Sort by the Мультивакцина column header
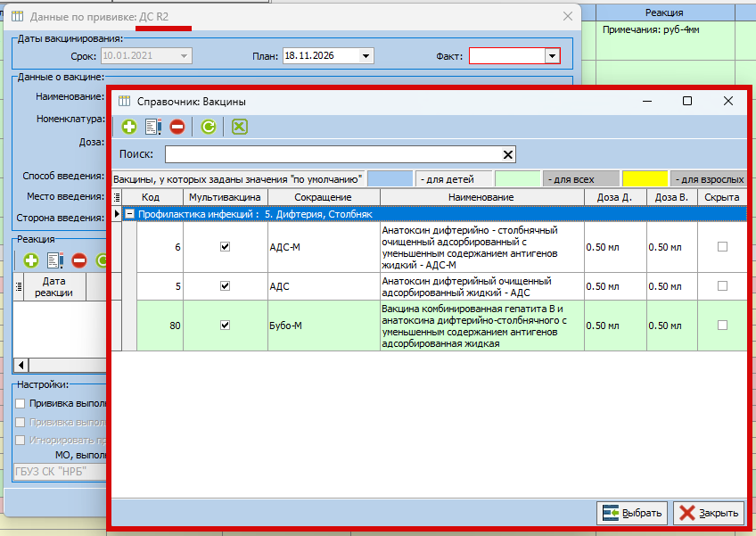 click(x=226, y=197)
